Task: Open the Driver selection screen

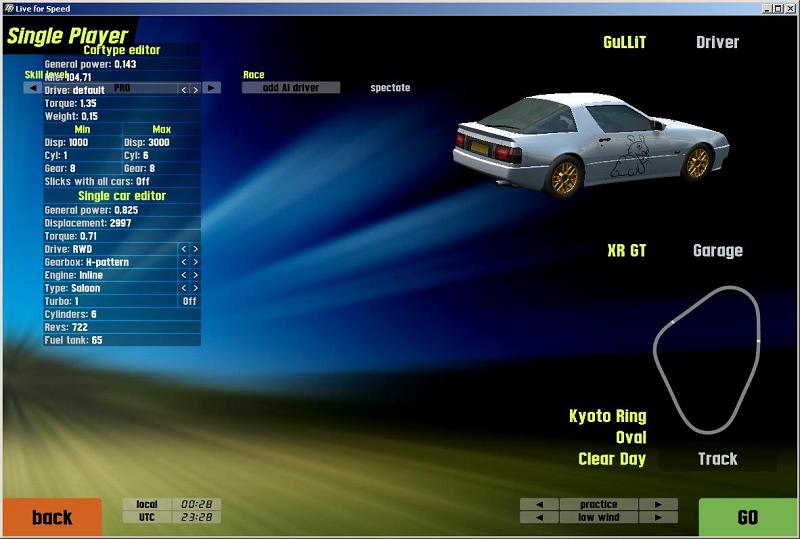Action: pos(717,42)
